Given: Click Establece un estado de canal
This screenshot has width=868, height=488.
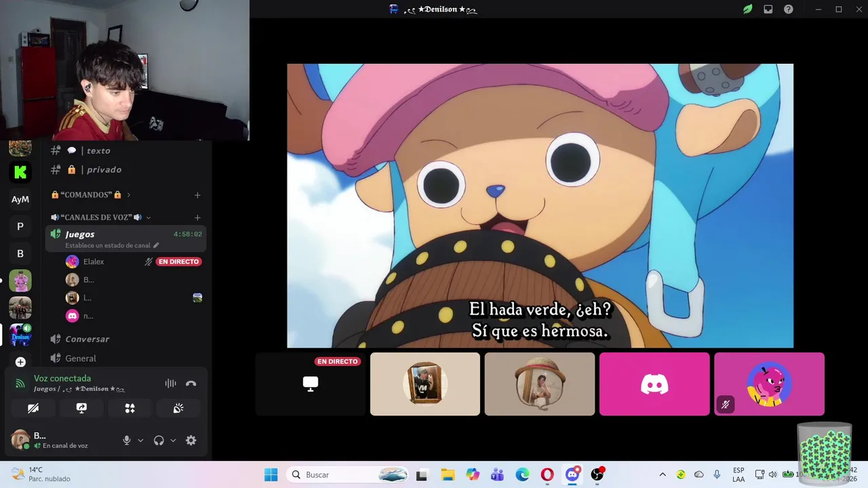Looking at the screenshot, I should click(x=108, y=245).
